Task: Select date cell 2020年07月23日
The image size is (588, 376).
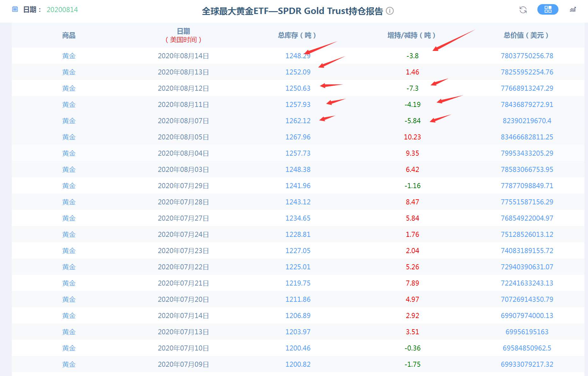Action: point(183,251)
